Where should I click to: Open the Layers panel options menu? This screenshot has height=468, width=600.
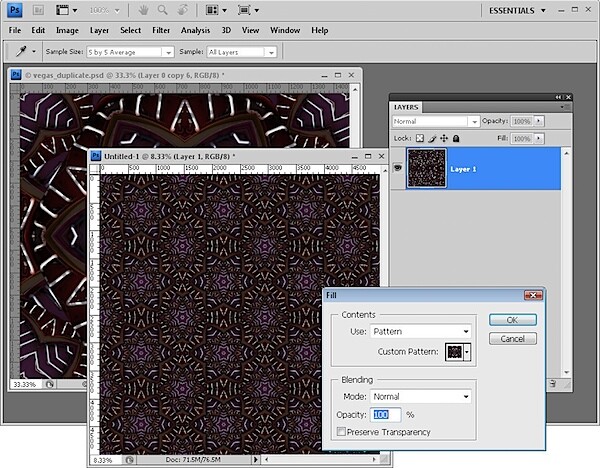(x=564, y=107)
